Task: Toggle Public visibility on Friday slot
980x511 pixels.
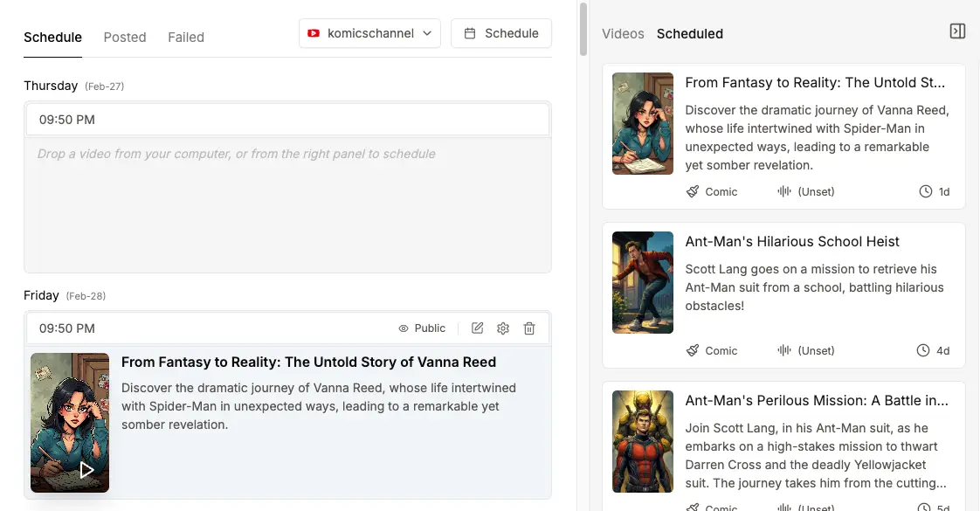Action: pos(422,328)
